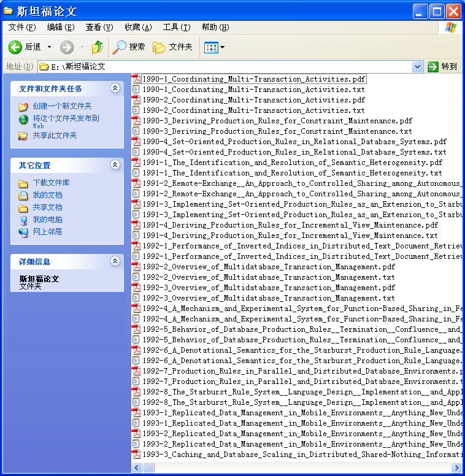Open the Search (搜索) magnifier tool
The width and height of the screenshot is (465, 476).
point(129,47)
